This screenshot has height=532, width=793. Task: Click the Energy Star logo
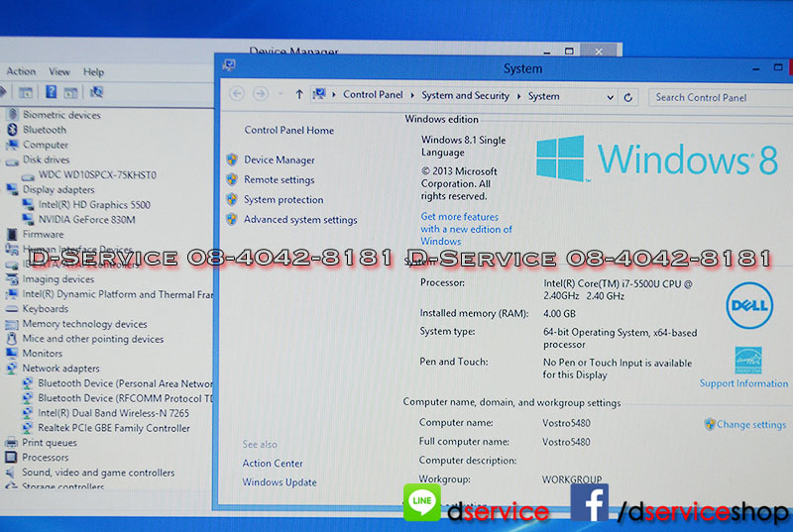[x=748, y=360]
